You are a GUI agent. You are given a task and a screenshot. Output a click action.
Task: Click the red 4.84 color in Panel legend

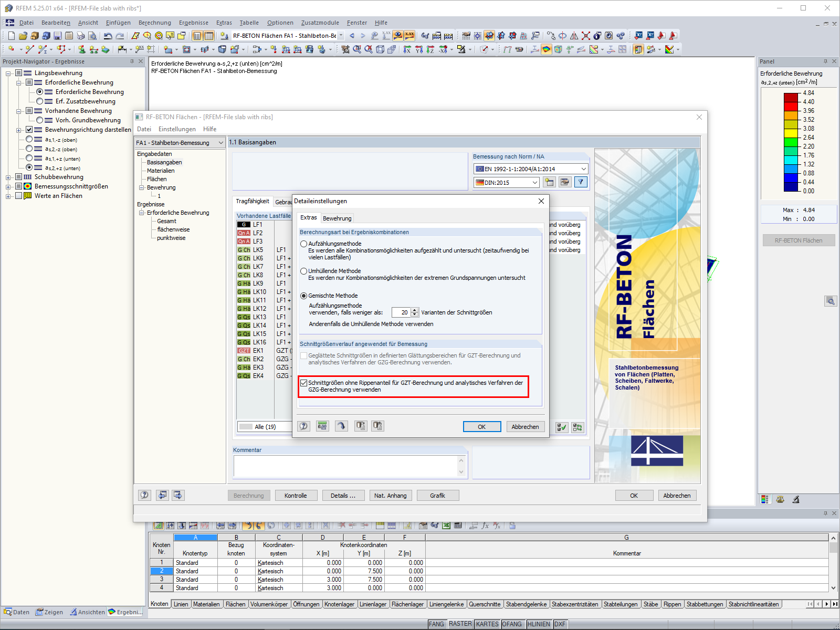pyautogui.click(x=791, y=98)
